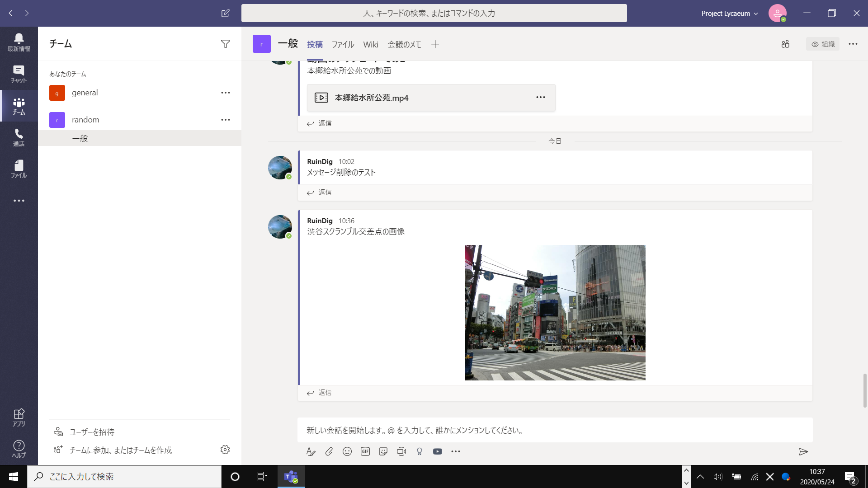The width and height of the screenshot is (868, 488).
Task: Switch to the Wiki tab
Action: [x=371, y=44]
